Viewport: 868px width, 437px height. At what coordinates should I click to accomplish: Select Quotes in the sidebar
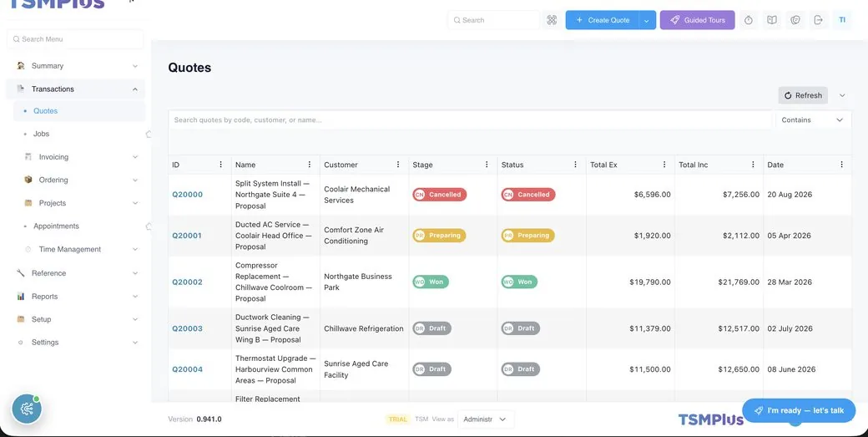(79, 111)
